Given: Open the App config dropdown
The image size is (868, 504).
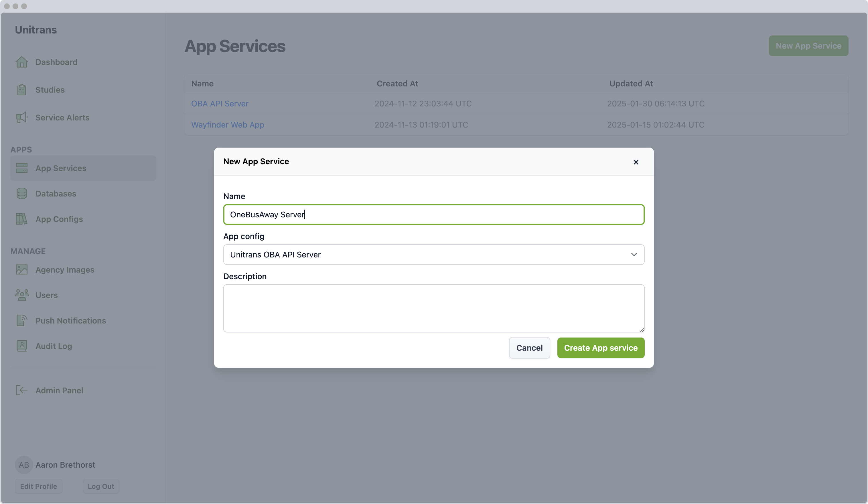Looking at the screenshot, I should pyautogui.click(x=433, y=255).
